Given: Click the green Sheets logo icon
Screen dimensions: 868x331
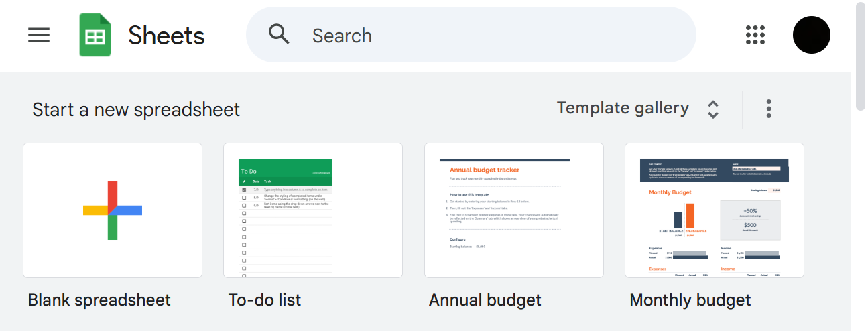Looking at the screenshot, I should coord(95,35).
